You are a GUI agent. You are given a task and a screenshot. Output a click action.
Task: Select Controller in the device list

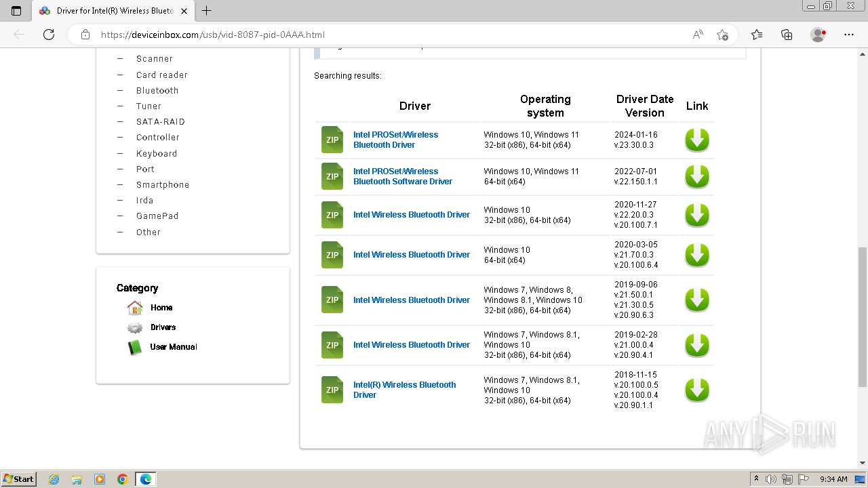point(158,138)
